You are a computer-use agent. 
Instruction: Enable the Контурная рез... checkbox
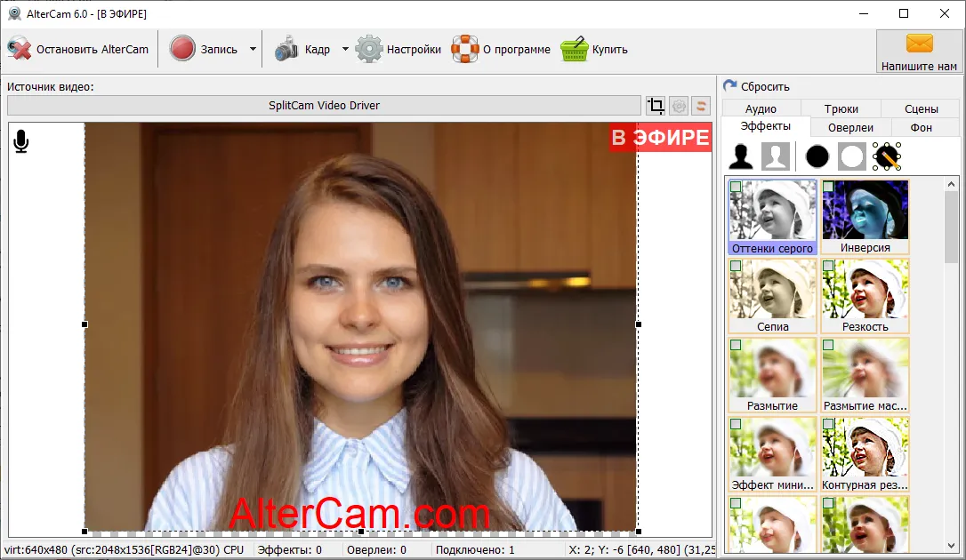pyautogui.click(x=828, y=424)
